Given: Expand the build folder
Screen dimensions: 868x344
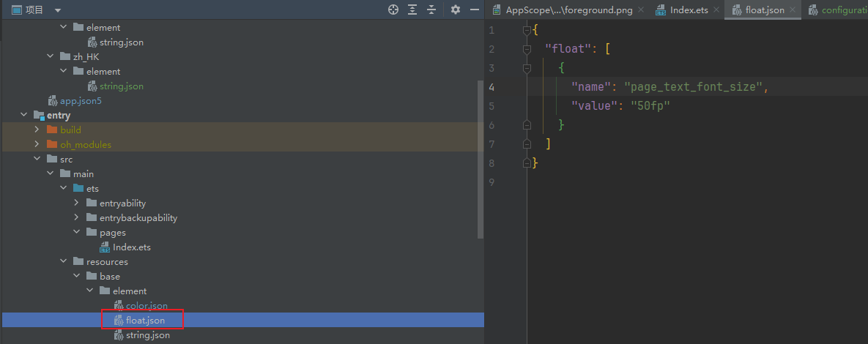Looking at the screenshot, I should pos(37,130).
